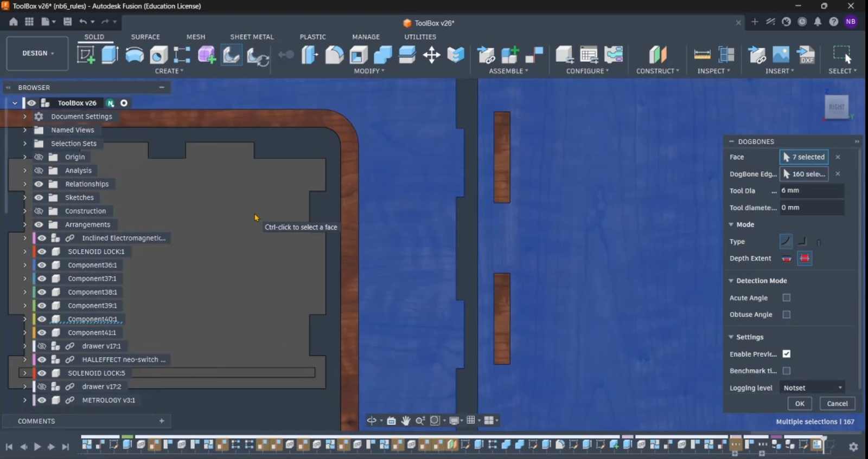Select the Joint tool icon
This screenshot has height=459, width=868.
click(534, 55)
